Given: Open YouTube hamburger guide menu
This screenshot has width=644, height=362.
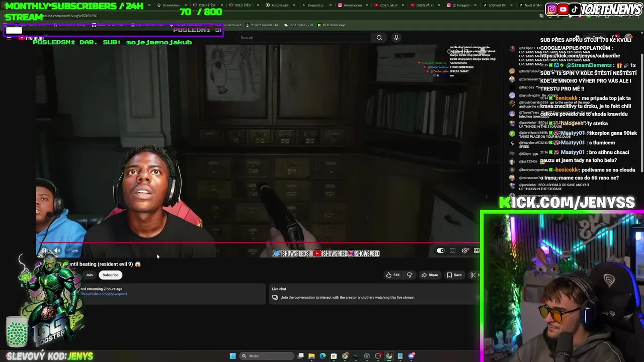Looking at the screenshot, I should (9, 38).
